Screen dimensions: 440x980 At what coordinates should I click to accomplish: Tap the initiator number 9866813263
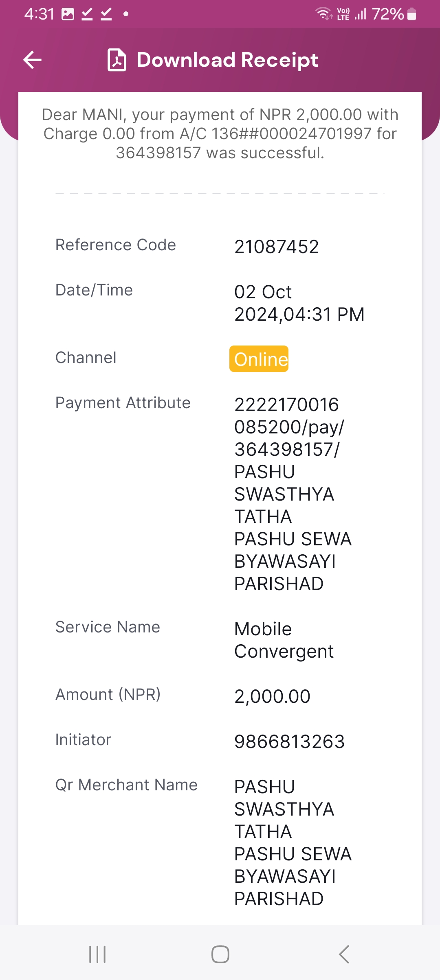(290, 742)
